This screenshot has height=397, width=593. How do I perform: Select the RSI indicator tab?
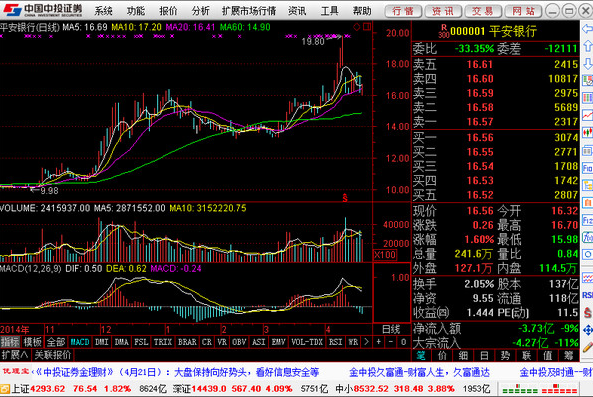pyautogui.click(x=335, y=342)
